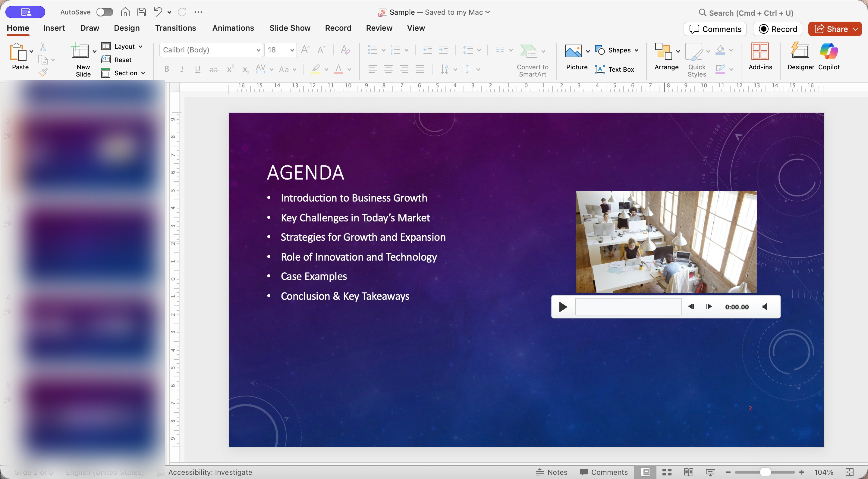Launch Copilot from the ribbon

tap(829, 56)
